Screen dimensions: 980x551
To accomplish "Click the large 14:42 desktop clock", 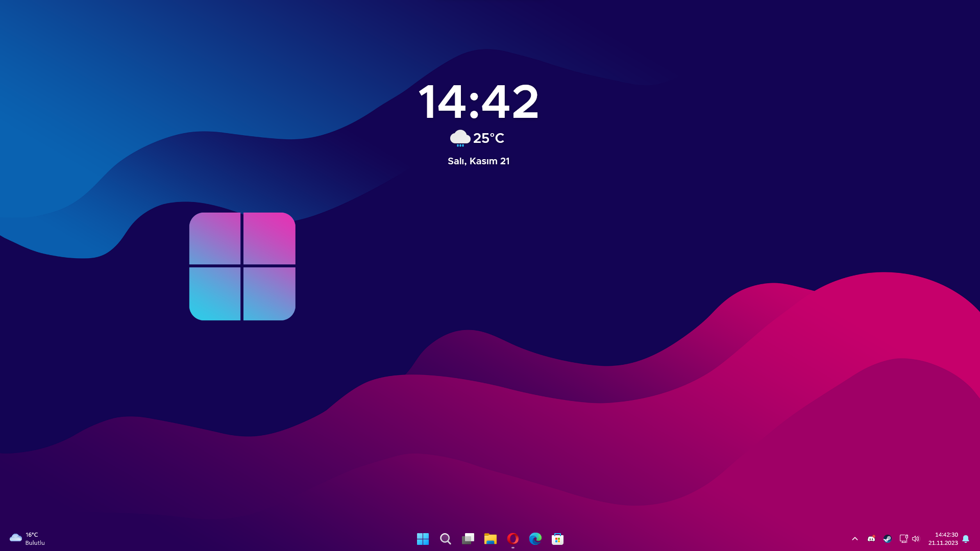I will click(x=478, y=102).
